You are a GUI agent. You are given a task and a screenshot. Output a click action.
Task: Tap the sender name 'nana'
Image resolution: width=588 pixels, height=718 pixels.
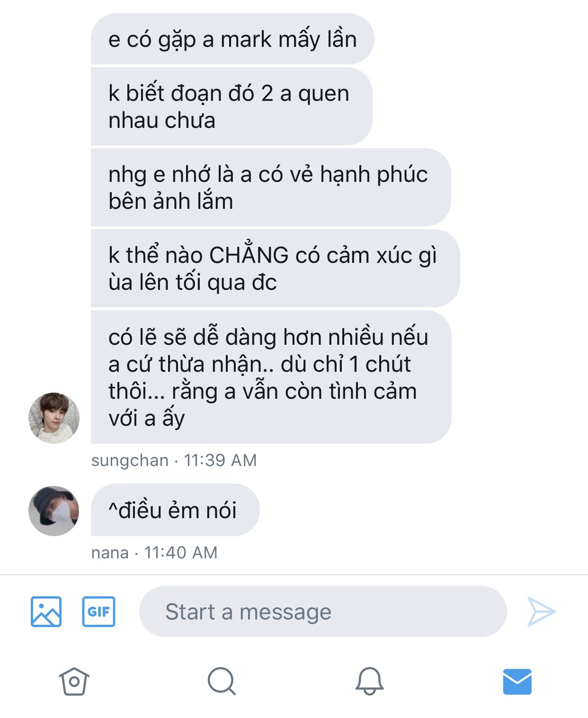click(x=110, y=552)
